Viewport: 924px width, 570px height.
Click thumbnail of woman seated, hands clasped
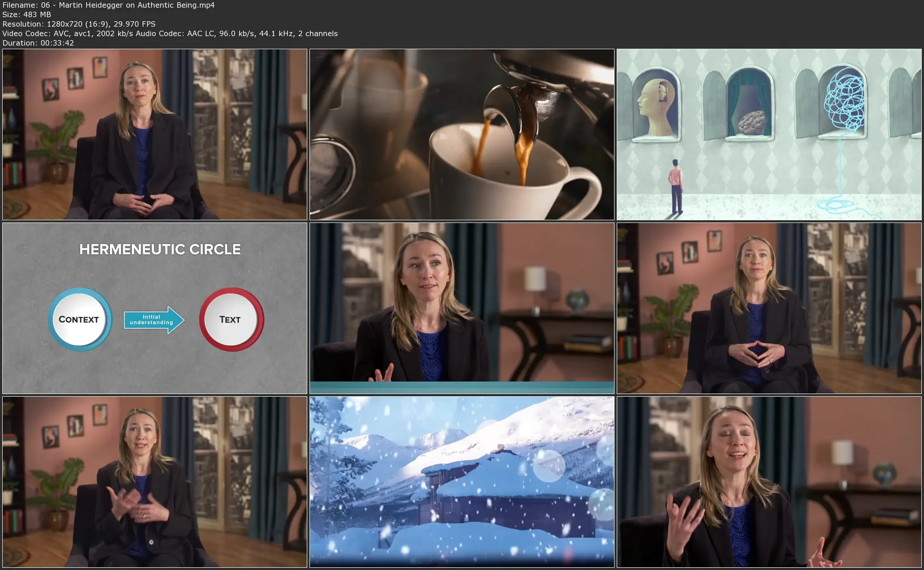[155, 134]
